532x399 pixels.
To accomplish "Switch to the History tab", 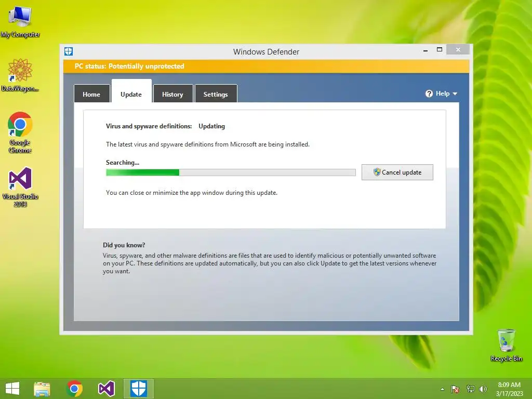I will (173, 94).
